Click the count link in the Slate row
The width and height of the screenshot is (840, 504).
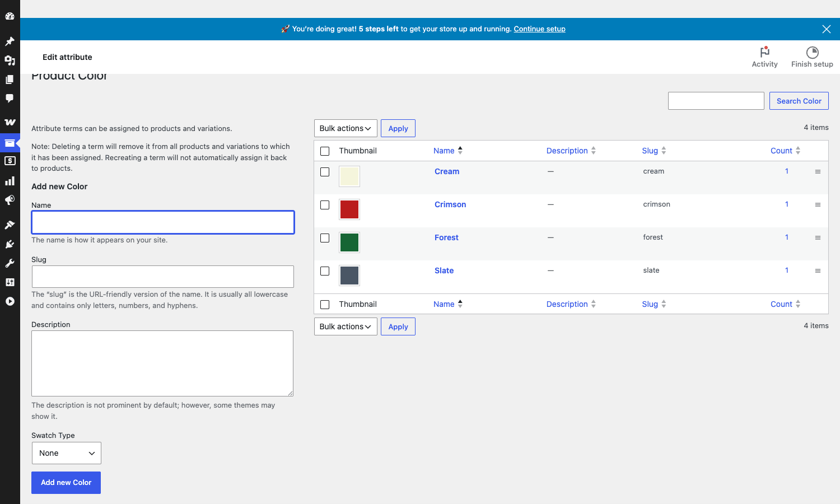[x=787, y=270]
